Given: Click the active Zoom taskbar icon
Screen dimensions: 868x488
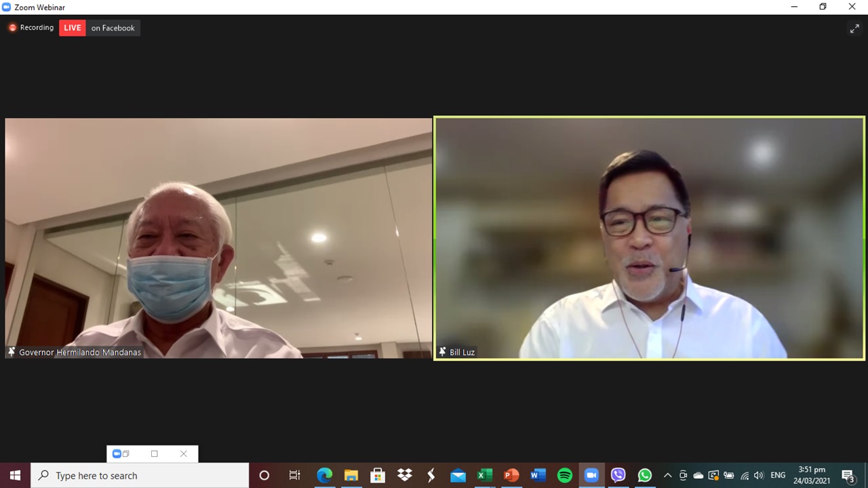Looking at the screenshot, I should 591,475.
